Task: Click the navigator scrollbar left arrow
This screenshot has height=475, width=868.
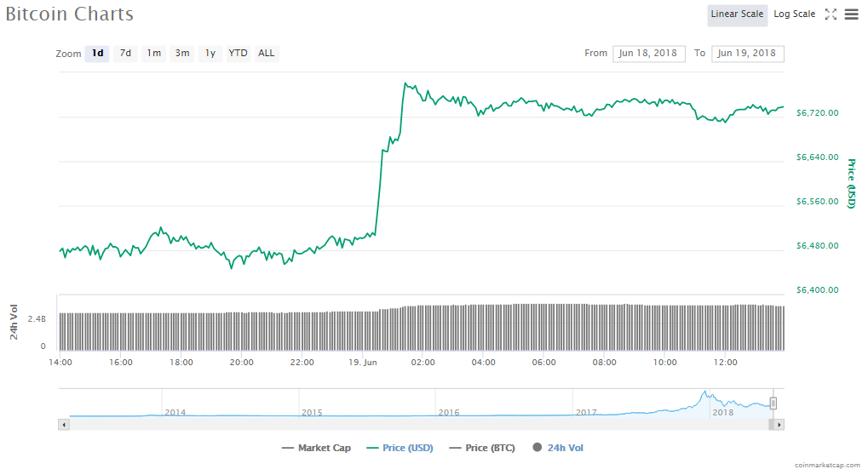Action: pyautogui.click(x=63, y=424)
